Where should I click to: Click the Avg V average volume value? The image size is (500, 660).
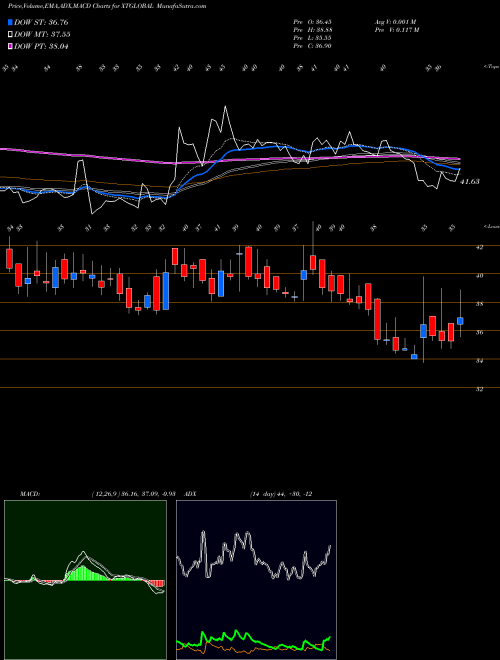[395, 22]
